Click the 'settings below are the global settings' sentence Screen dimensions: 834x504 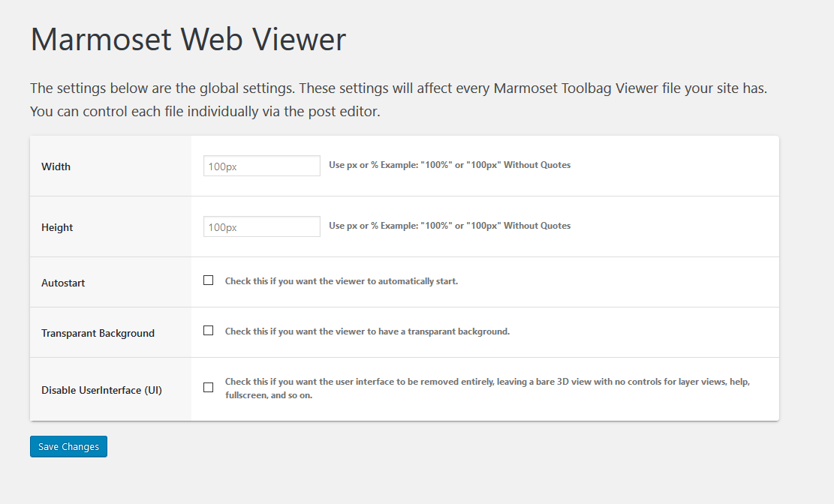pyautogui.click(x=162, y=88)
